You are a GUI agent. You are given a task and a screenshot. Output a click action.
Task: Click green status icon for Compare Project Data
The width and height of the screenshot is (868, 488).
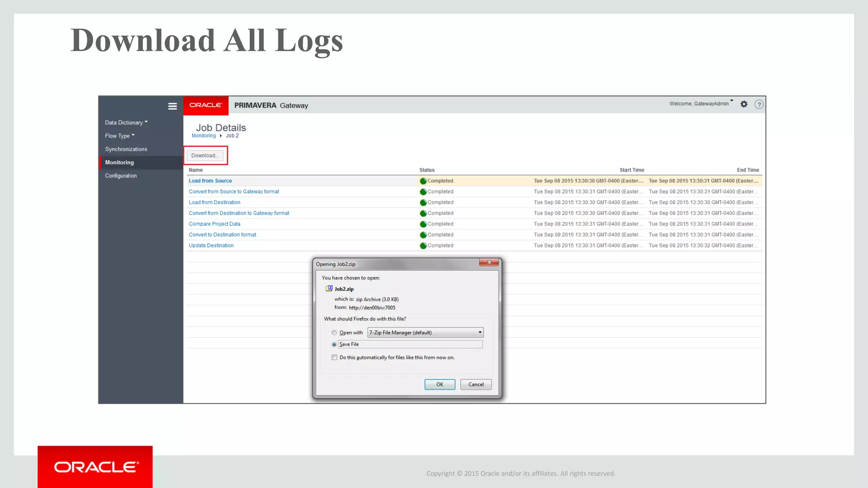tap(423, 224)
